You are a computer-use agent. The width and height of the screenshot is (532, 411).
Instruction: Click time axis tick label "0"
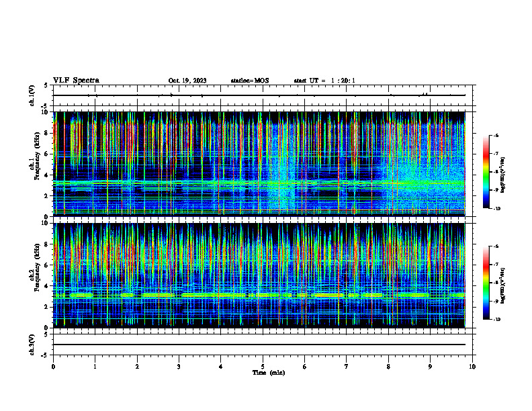[x=53, y=367]
